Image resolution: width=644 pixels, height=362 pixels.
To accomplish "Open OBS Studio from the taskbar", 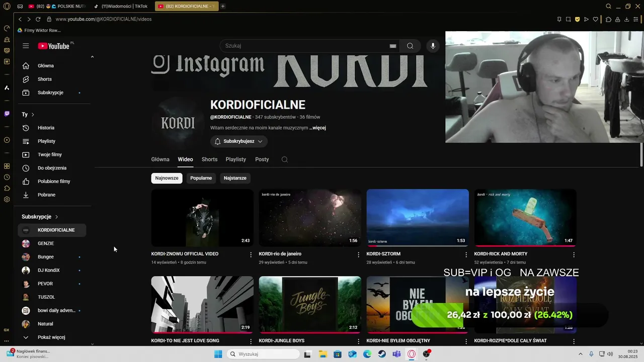I will [427, 354].
